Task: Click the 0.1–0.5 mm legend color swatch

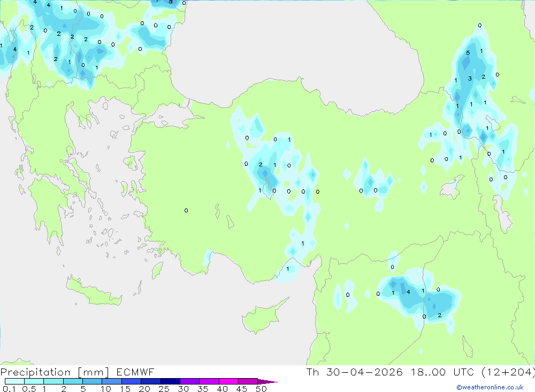Action: [14, 381]
